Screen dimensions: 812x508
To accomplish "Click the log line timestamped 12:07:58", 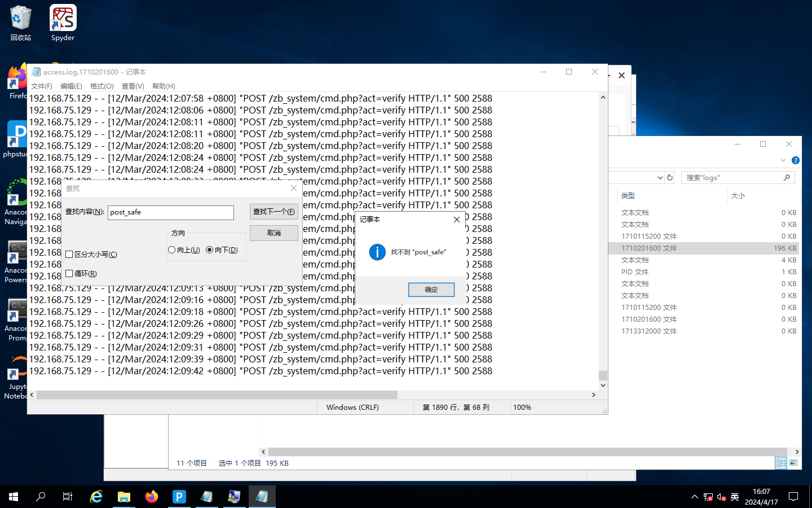I will click(261, 99).
